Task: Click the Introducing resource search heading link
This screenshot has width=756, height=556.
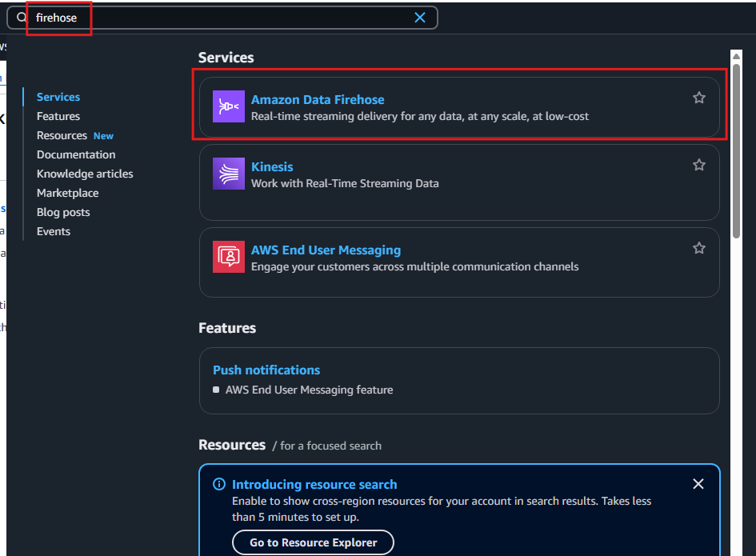Action: pos(314,484)
